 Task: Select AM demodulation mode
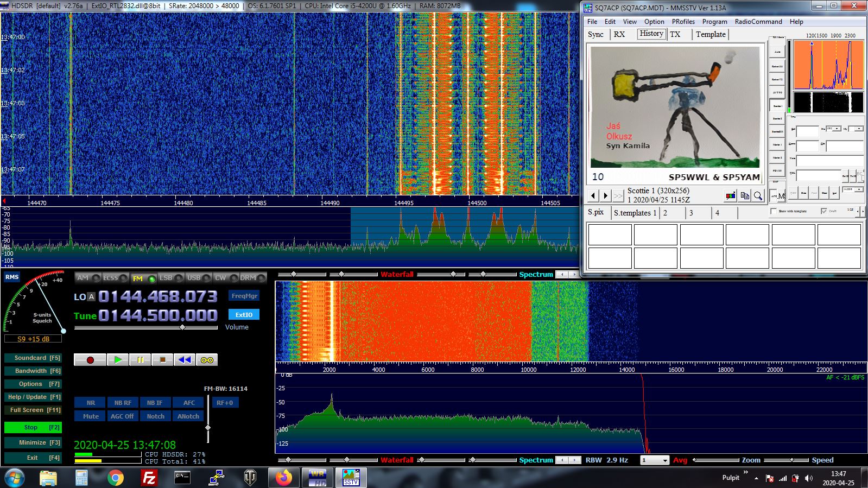click(x=87, y=278)
